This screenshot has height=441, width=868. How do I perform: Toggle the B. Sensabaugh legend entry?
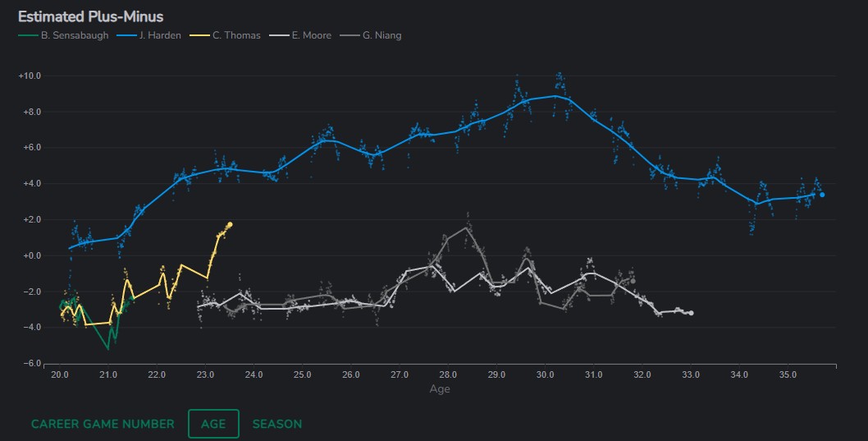point(75,35)
